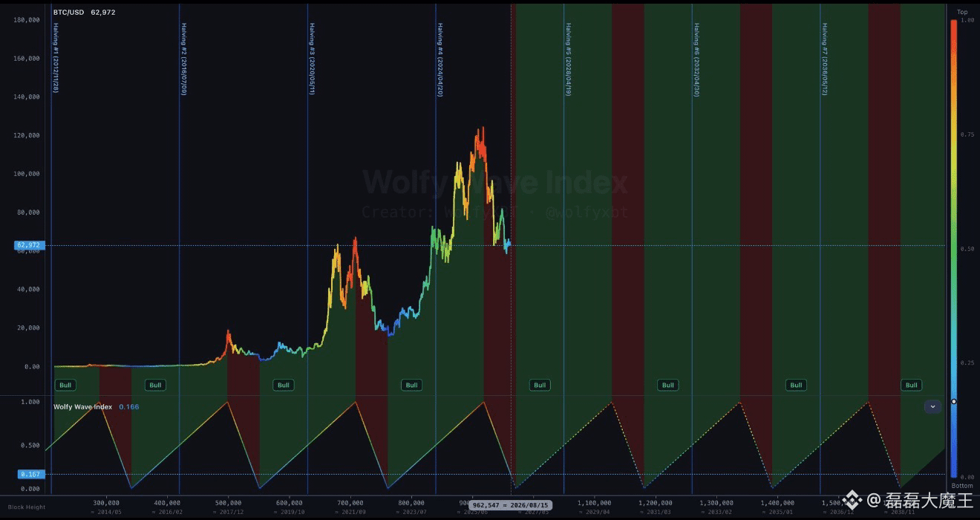Click the 62,972 value beside BTC/USD

click(x=102, y=13)
